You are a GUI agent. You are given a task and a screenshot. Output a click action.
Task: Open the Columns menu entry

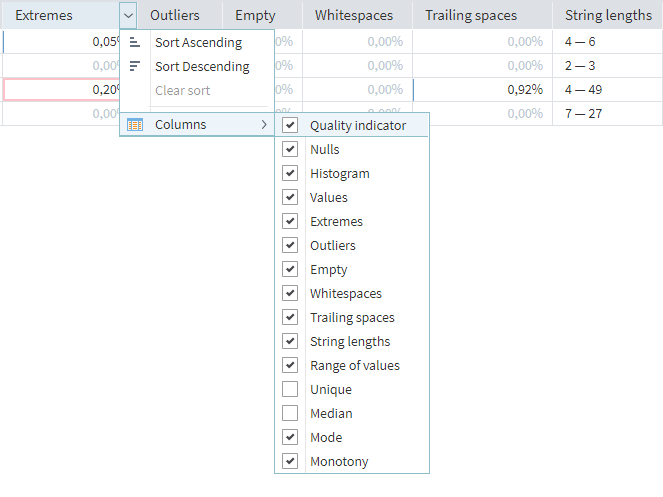coord(197,124)
